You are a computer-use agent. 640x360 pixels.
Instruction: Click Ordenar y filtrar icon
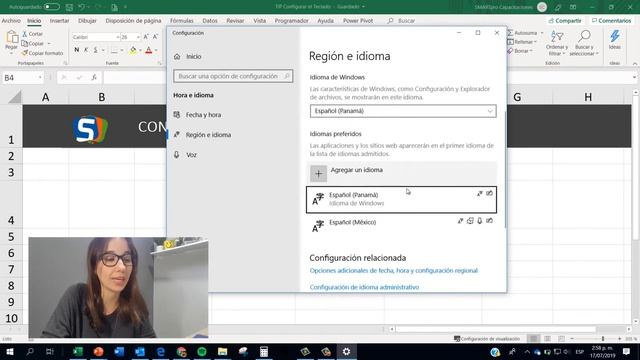tap(557, 37)
